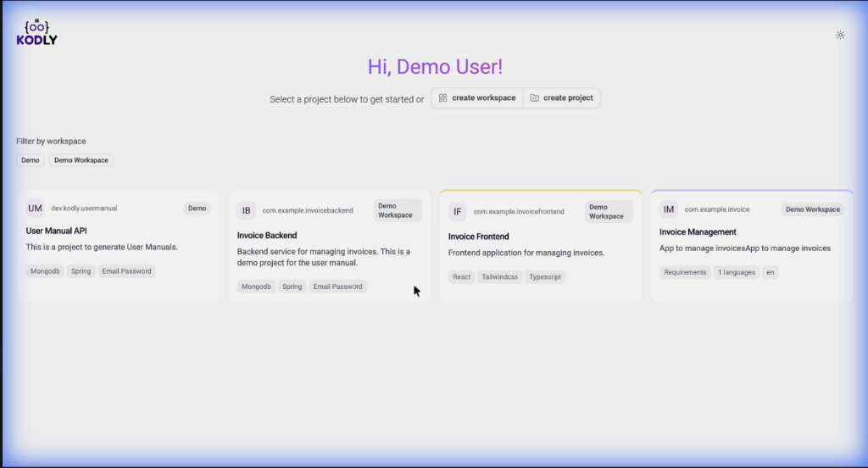The height and width of the screenshot is (468, 868).
Task: Click the IF avatar icon
Action: coord(457,212)
